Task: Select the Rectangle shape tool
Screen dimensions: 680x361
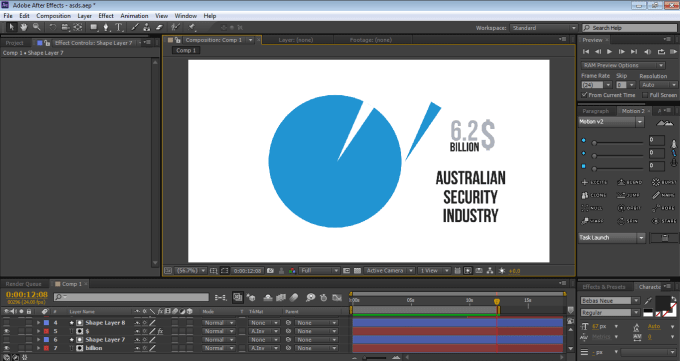Action: [94, 27]
